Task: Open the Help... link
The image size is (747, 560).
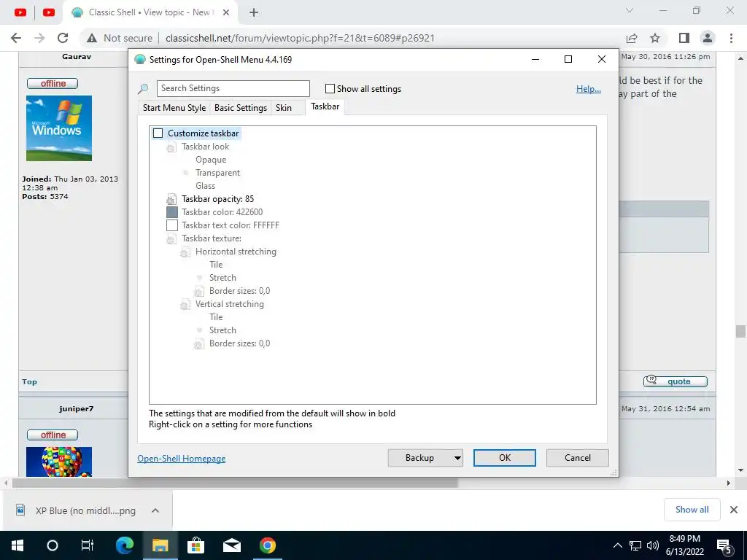Action: coord(589,89)
